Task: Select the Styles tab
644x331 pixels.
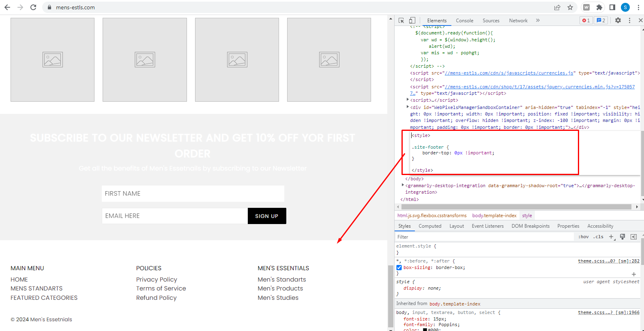Action: [404, 226]
